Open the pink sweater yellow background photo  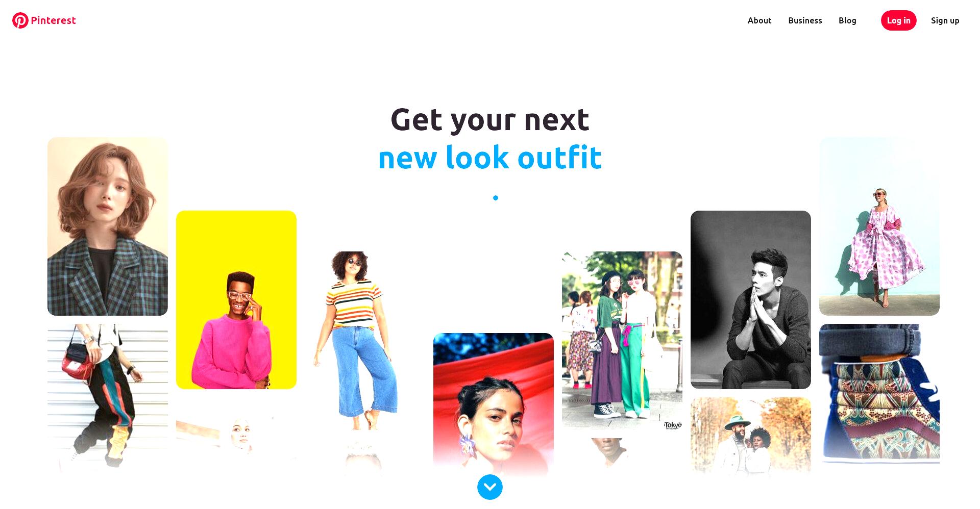tap(236, 300)
